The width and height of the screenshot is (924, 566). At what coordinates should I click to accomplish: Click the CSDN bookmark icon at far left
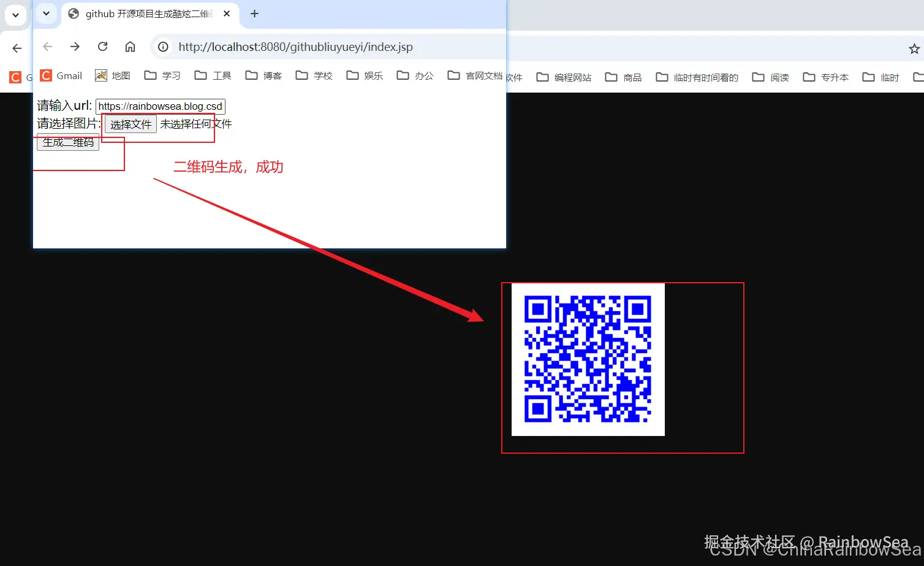[x=15, y=77]
